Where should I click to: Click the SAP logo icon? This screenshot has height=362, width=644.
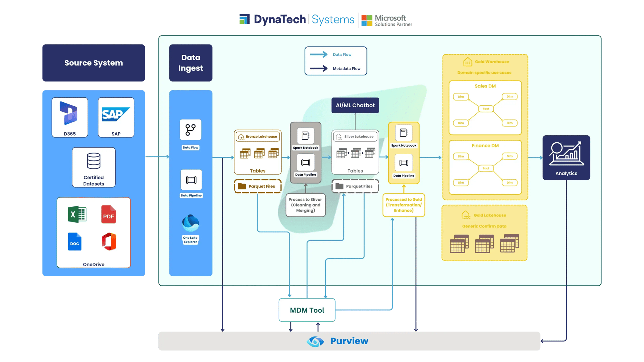pyautogui.click(x=116, y=114)
